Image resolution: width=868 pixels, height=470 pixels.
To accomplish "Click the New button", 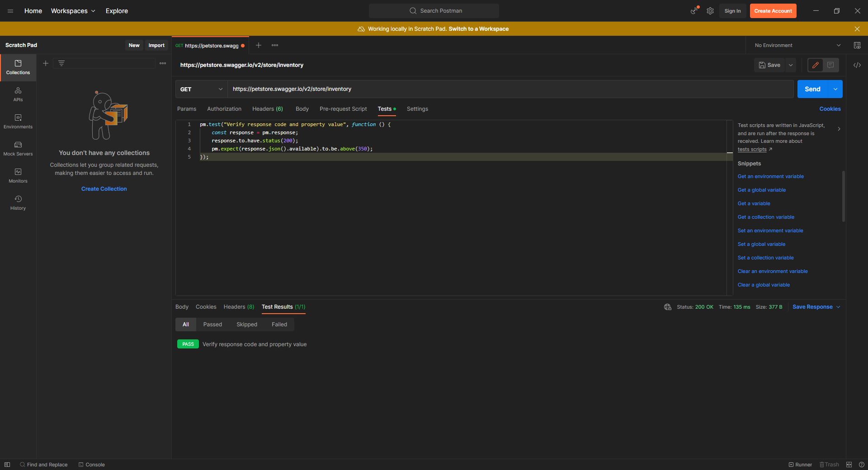I will [x=134, y=45].
